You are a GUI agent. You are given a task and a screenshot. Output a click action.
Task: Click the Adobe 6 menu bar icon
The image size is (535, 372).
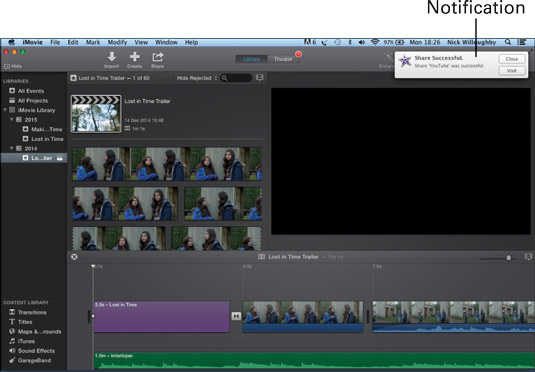[x=310, y=42]
